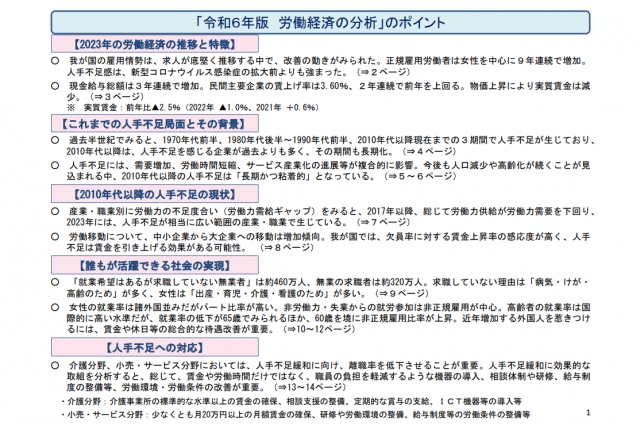
Task: Click the line starting 2023年には、人手不足が相当に広い
Action: 238,223
